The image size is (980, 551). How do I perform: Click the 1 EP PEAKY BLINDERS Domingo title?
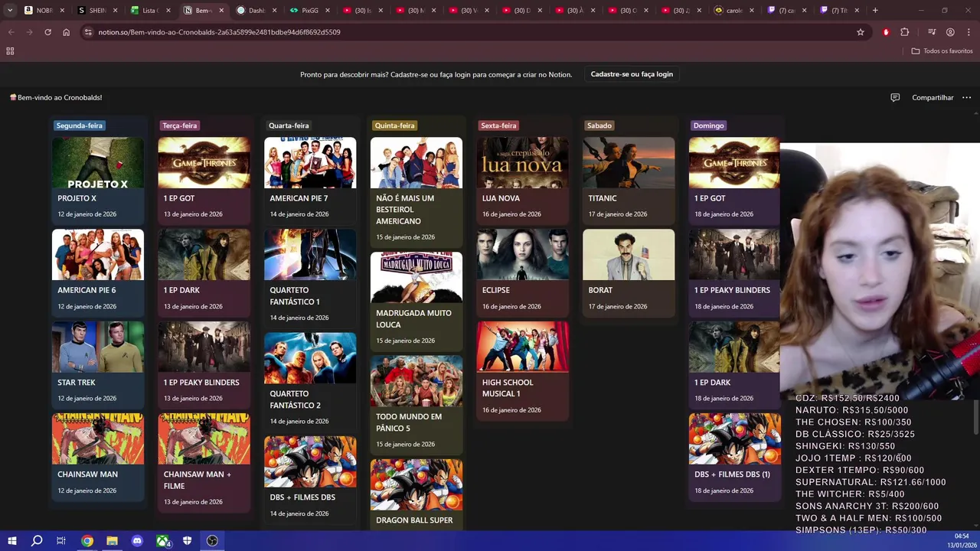click(732, 290)
